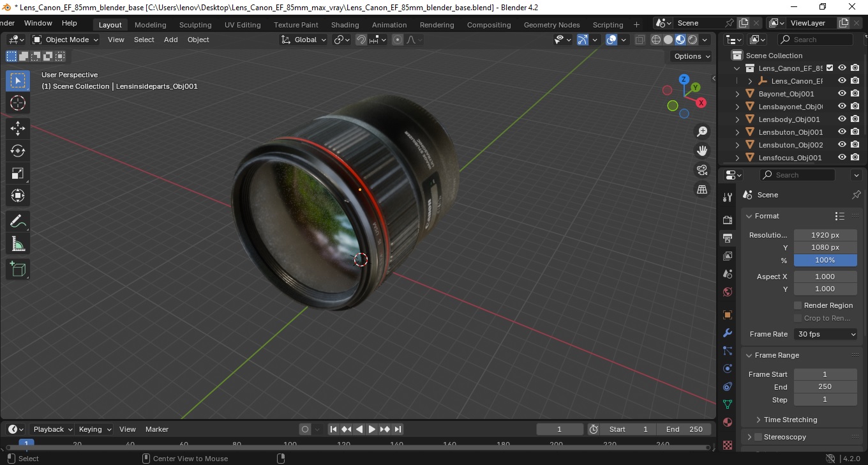Expand Lensbuton_Obj002 in outliner

(738, 145)
